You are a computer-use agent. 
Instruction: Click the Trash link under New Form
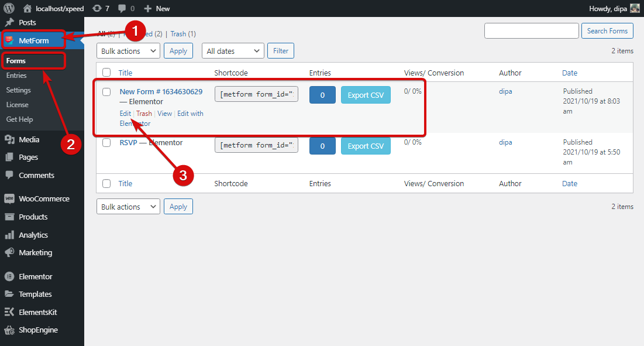(x=144, y=114)
